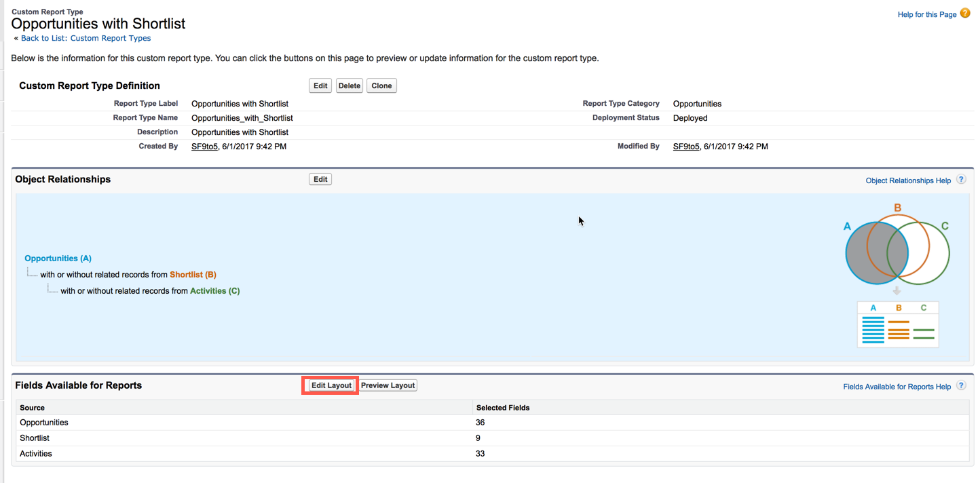
Task: Click the A B C table preview graphic
Action: coord(898,324)
